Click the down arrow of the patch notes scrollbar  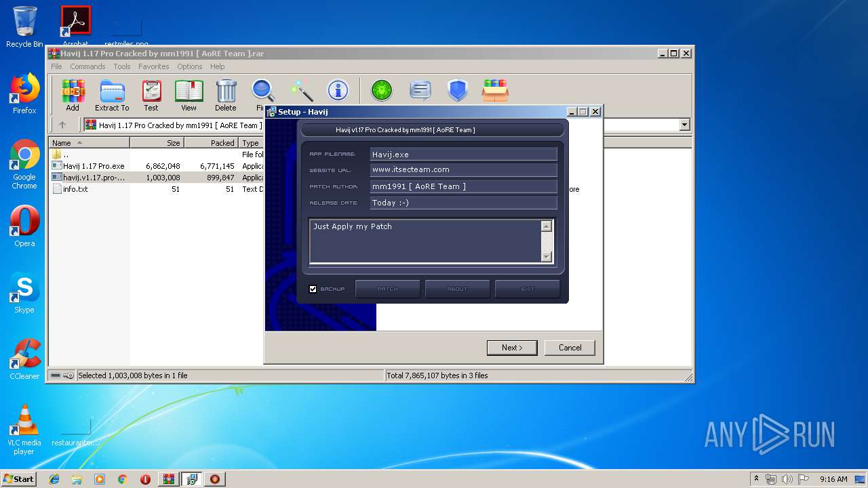click(546, 256)
